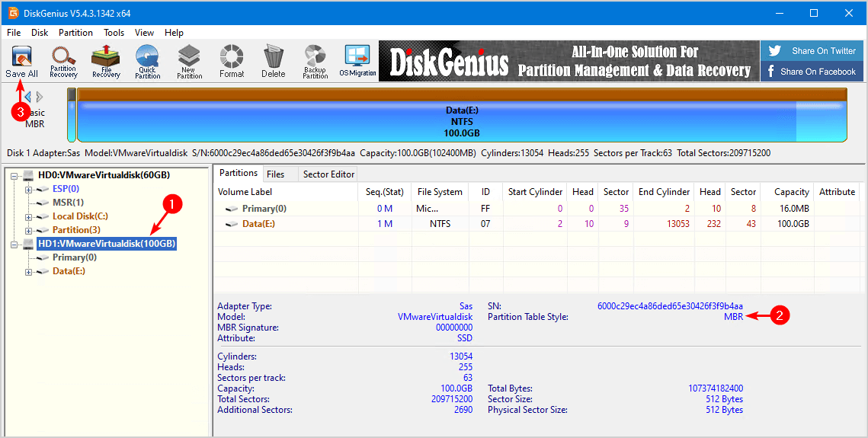Open the Help menu
Image resolution: width=868 pixels, height=438 pixels.
(x=174, y=33)
